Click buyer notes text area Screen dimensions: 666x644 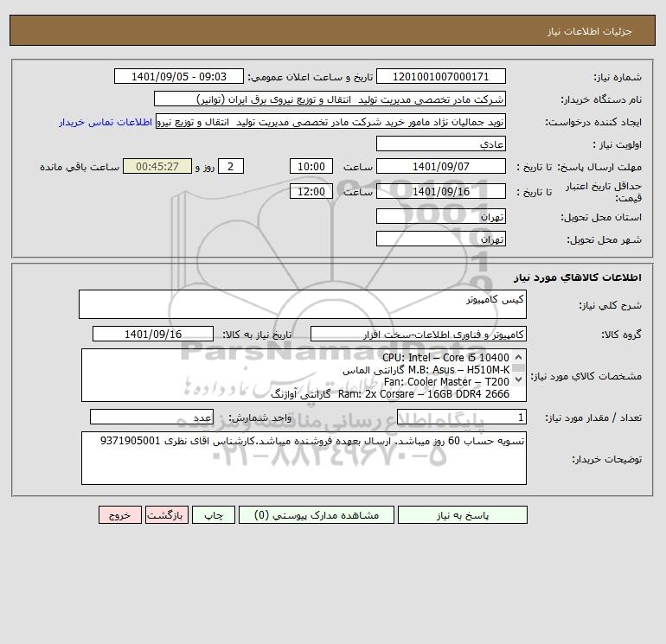pos(304,458)
